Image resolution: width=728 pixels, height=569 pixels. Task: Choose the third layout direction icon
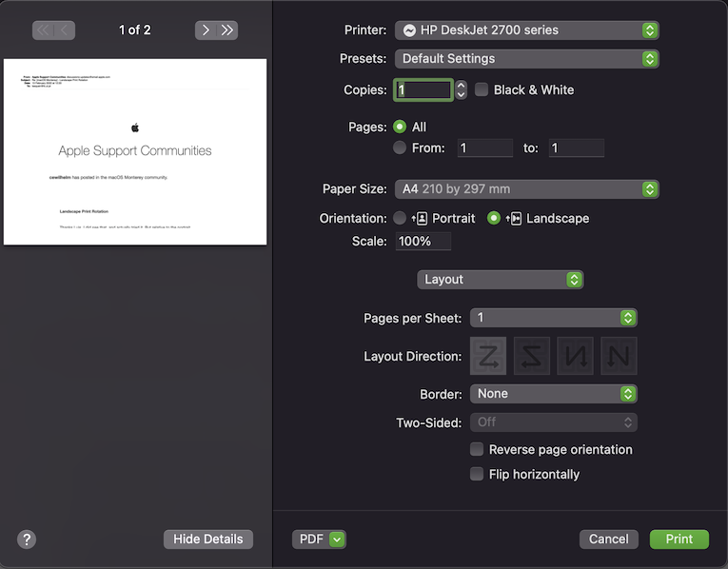(575, 356)
